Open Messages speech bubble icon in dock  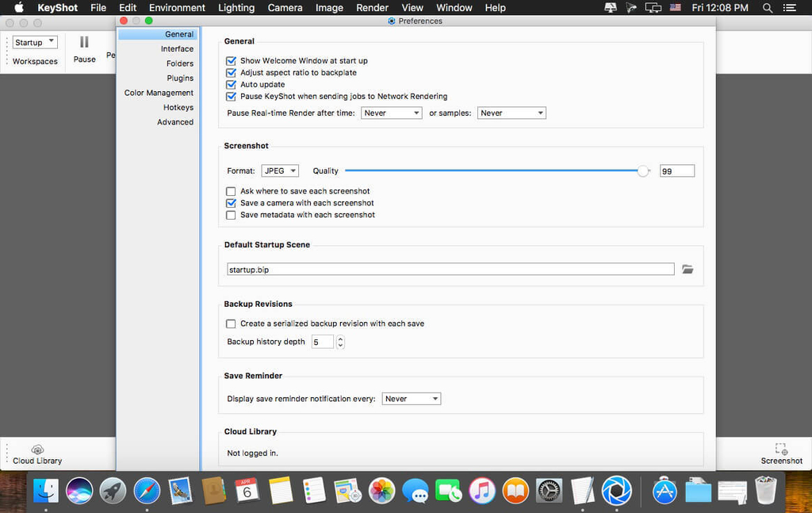416,490
